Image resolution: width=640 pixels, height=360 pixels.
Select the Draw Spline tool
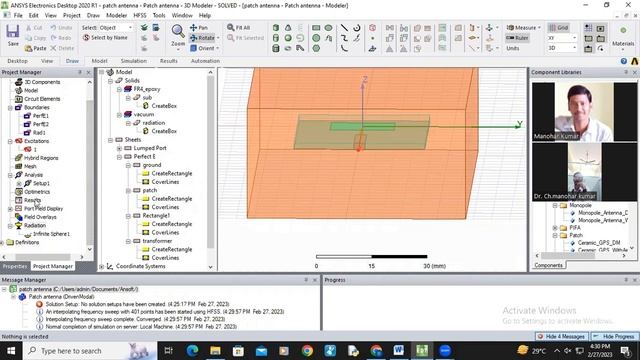pyautogui.click(x=344, y=38)
